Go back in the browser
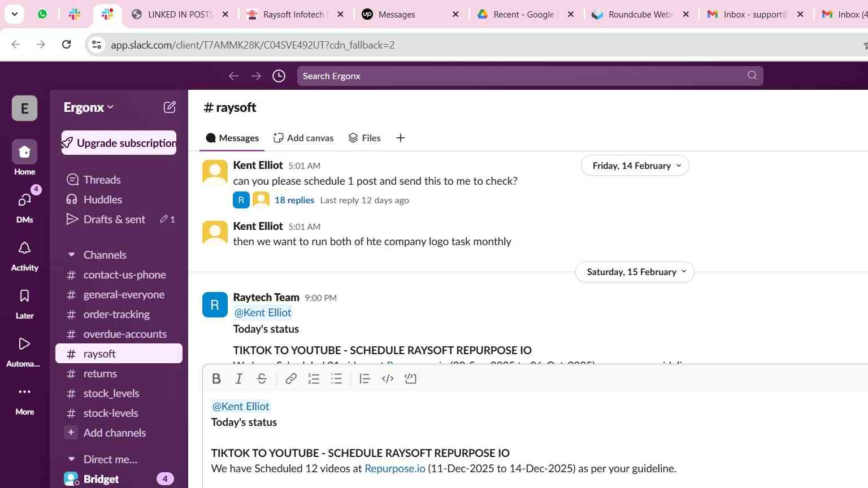The height and width of the screenshot is (488, 868). (16, 45)
